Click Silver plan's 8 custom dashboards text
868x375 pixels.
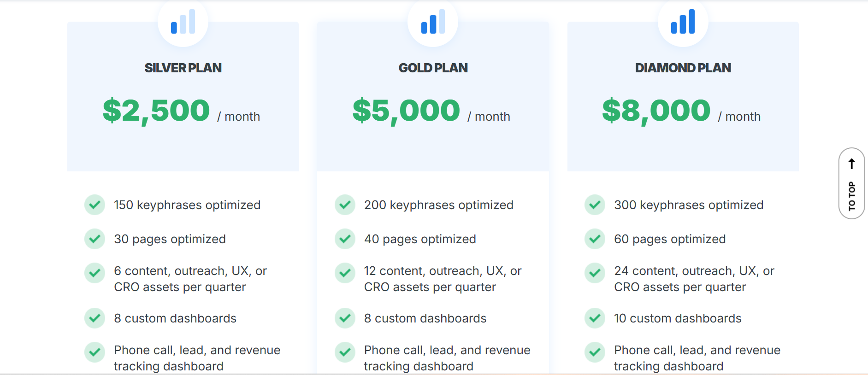click(175, 318)
